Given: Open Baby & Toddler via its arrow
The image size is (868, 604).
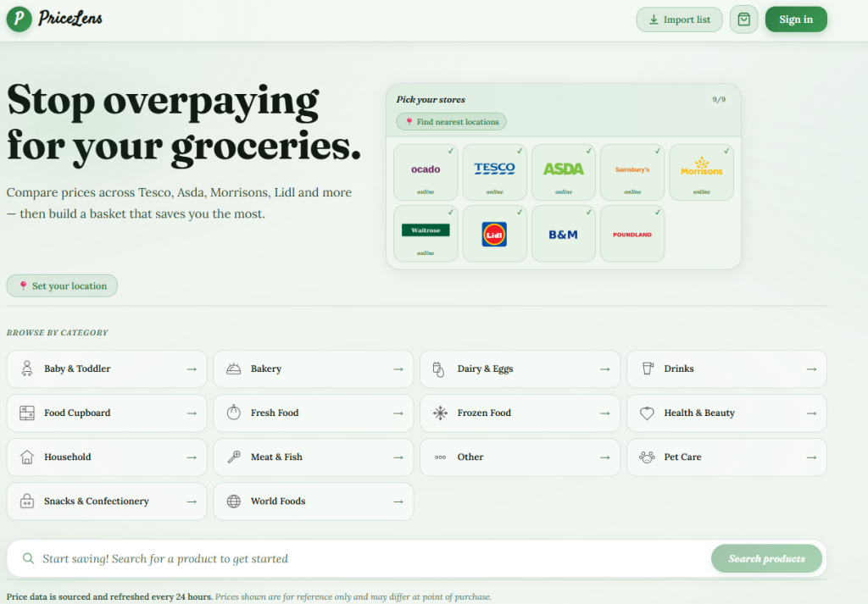Looking at the screenshot, I should (192, 369).
